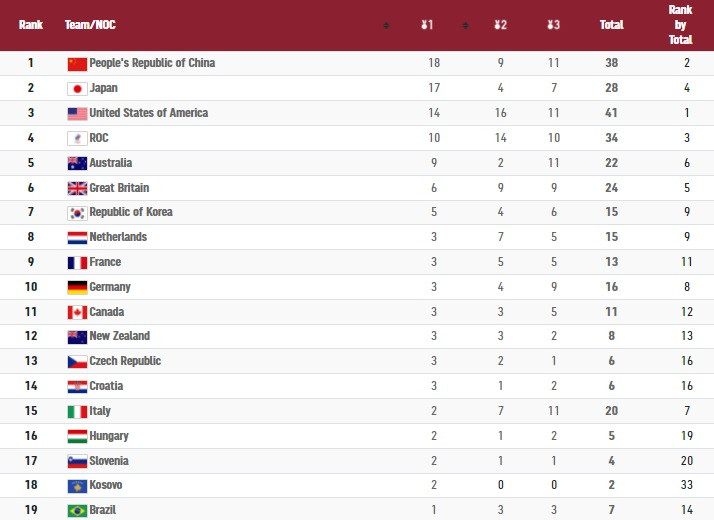The image size is (714, 520).
Task: Open the ROC team link
Action: click(x=99, y=138)
